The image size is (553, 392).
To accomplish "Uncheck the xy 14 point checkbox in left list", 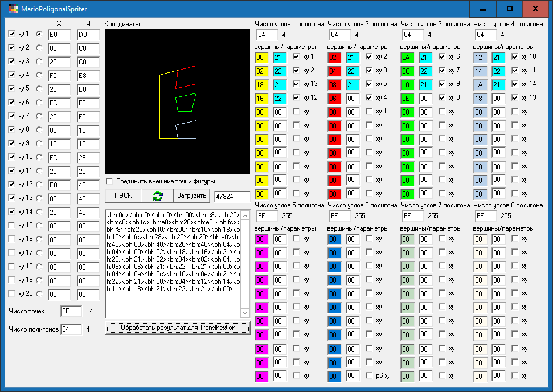I will 11,212.
